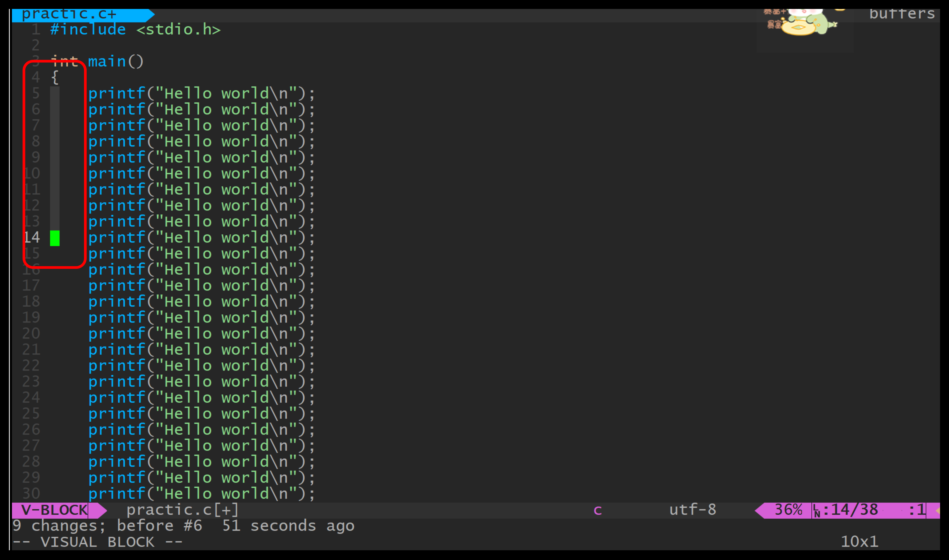
Task: Click printf statement on line 30
Action: 202,494
